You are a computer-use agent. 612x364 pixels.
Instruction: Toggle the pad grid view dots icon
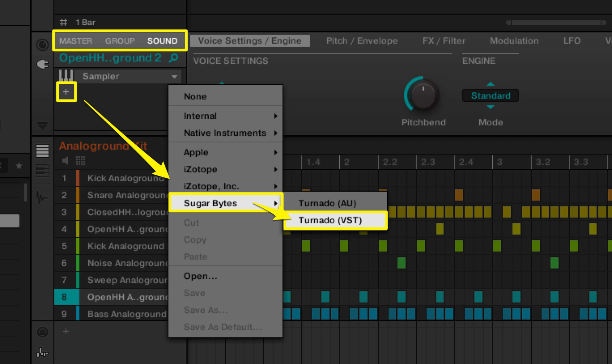pyautogui.click(x=80, y=161)
